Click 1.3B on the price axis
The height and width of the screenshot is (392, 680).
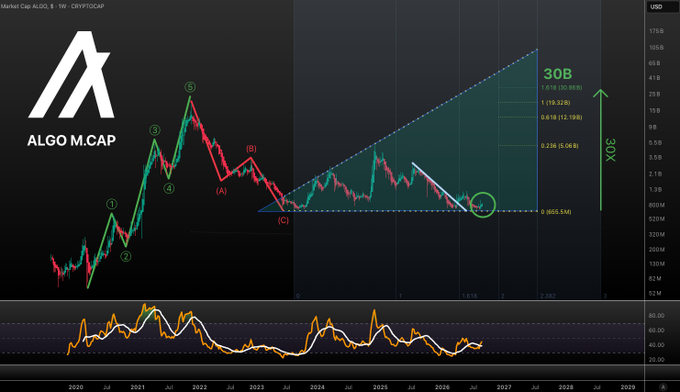tap(655, 190)
